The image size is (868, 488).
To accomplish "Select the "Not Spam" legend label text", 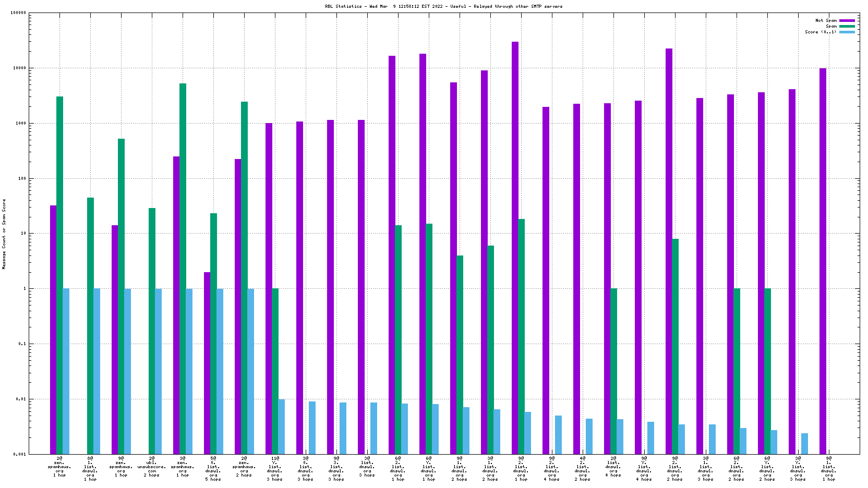I will [x=826, y=20].
